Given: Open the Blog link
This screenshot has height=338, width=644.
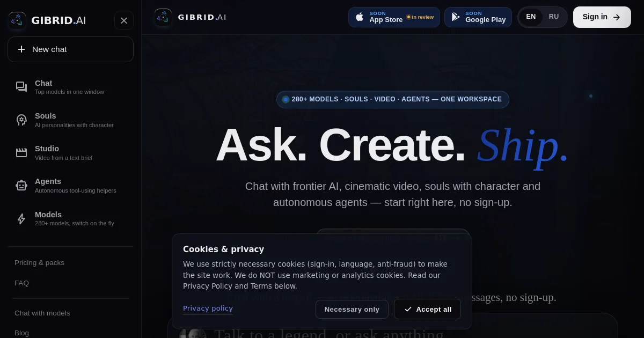Looking at the screenshot, I should [x=21, y=333].
